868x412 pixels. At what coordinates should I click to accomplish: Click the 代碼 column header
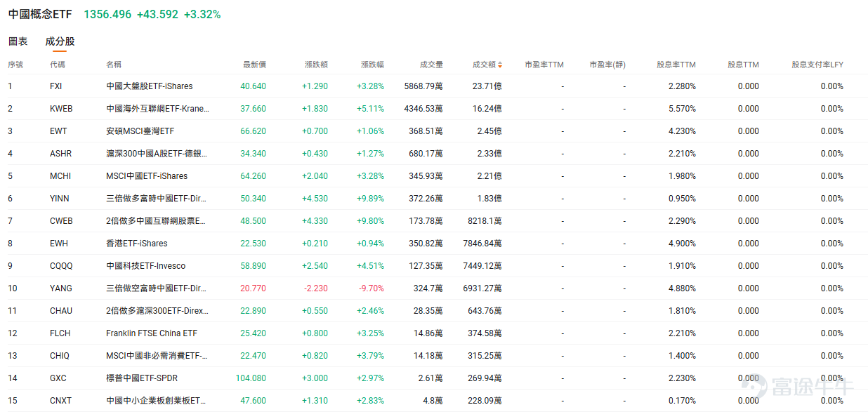click(58, 65)
